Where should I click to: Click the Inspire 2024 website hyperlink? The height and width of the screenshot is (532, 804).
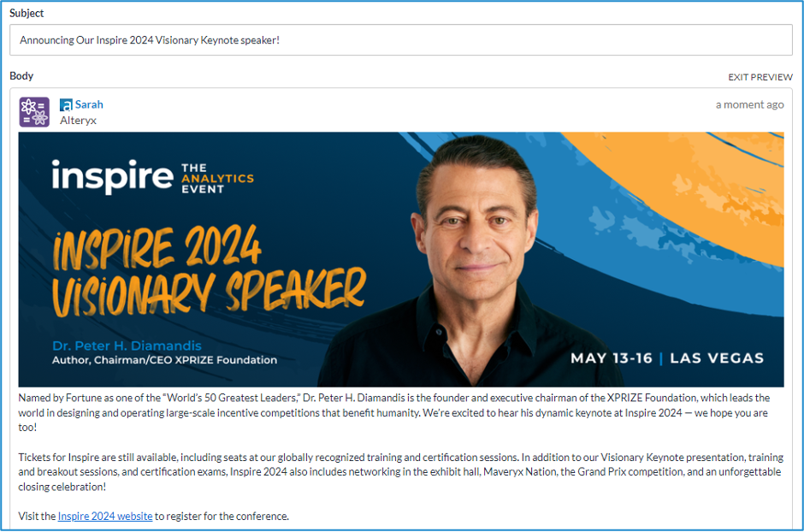click(x=103, y=516)
